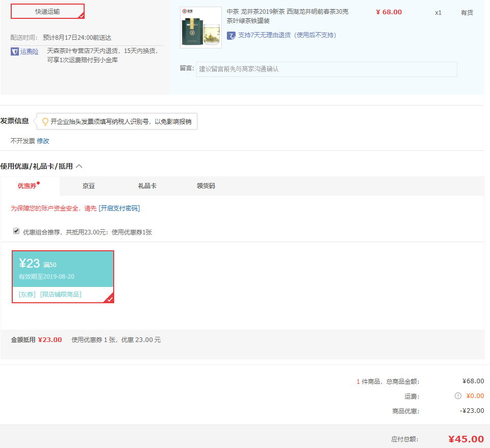The height and width of the screenshot is (448, 490).
Task: Focus the 留言 message input field
Action: click(326, 69)
